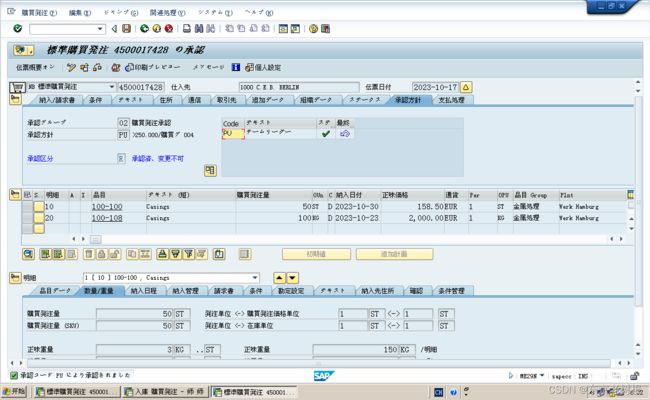Click status box of item 20
650x400 pixels.
coord(39,218)
